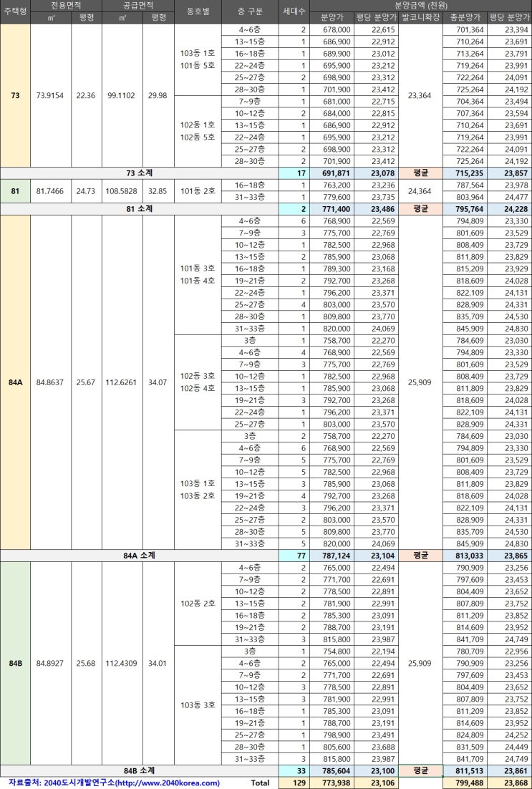Click the 층 구분 column header
The height and width of the screenshot is (789, 532).
pos(250,11)
